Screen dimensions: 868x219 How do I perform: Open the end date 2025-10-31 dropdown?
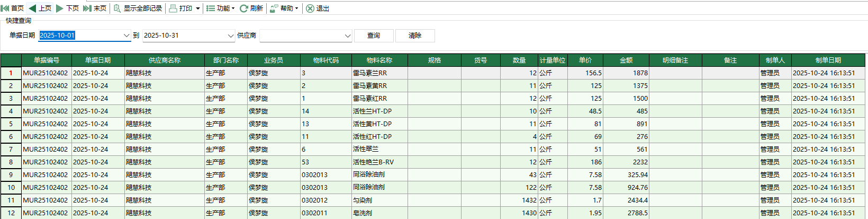(231, 36)
